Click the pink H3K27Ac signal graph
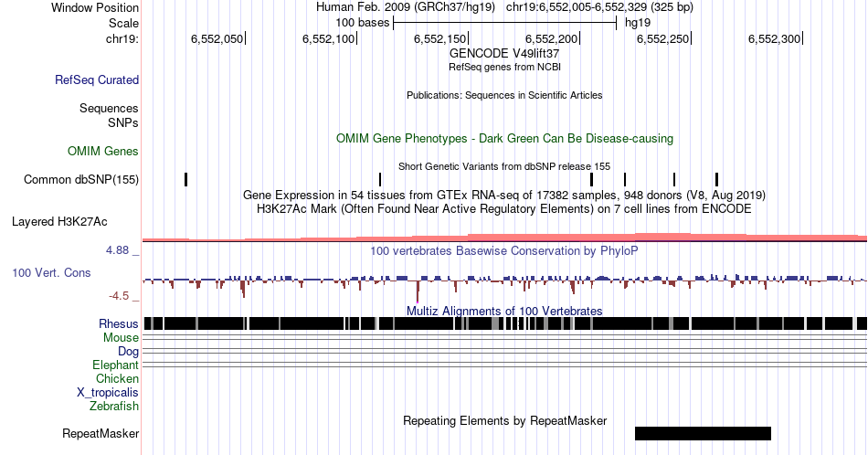 tap(504, 237)
